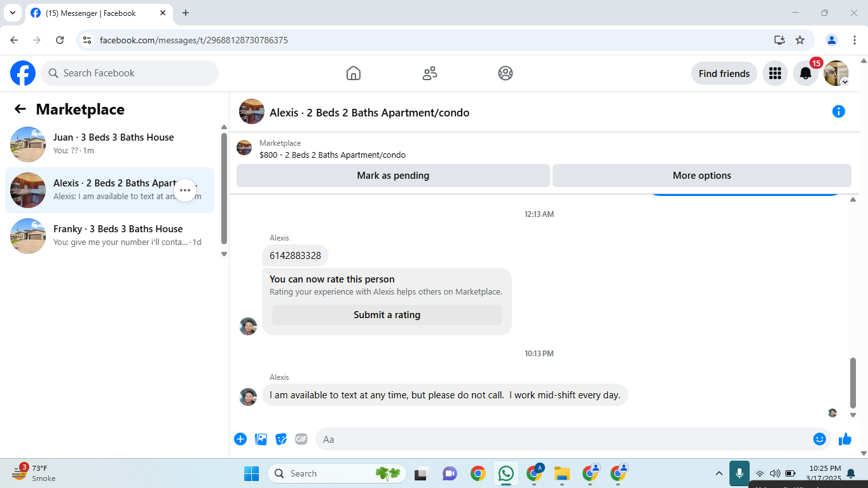The height and width of the screenshot is (488, 868).
Task: Open a new browser tab
Action: [x=186, y=13]
